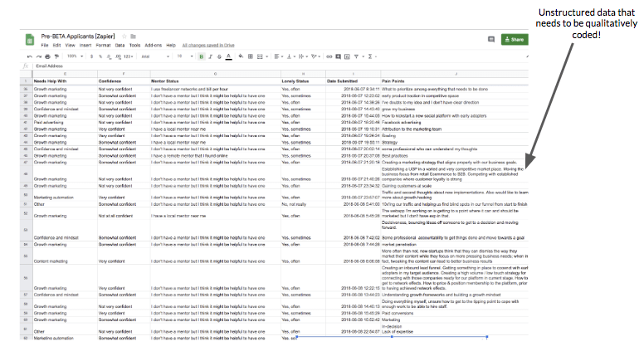Toggle bold formatting B button
Screen dimensions: 644x356
coord(201,56)
